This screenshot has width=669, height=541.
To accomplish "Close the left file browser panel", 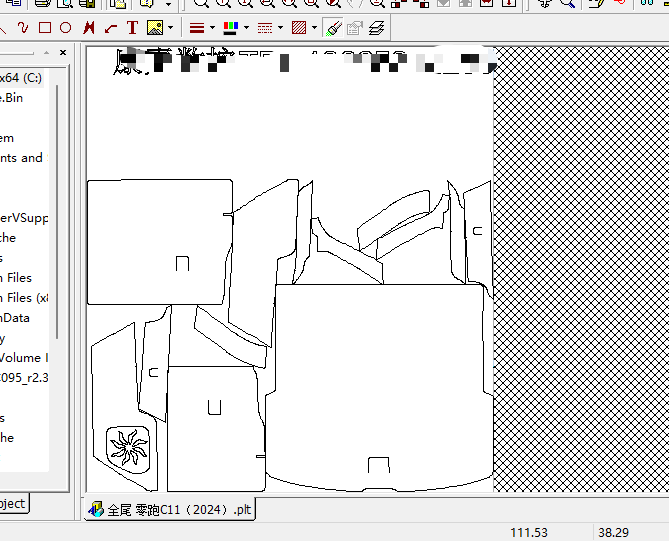I will (63, 52).
